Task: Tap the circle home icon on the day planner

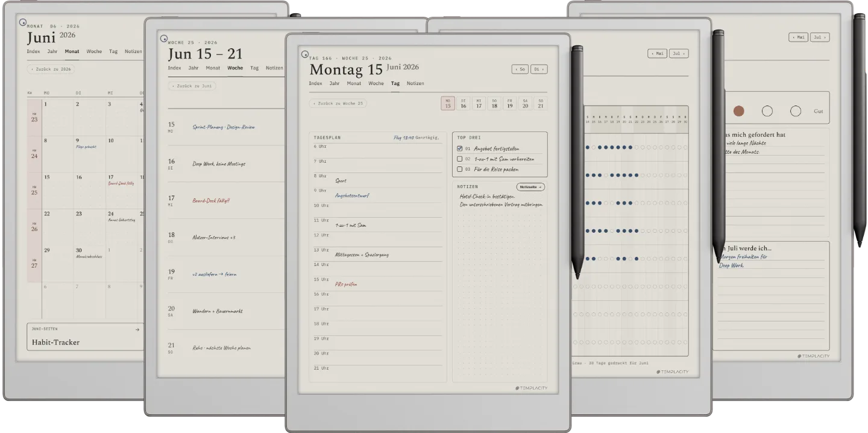Action: pos(305,54)
